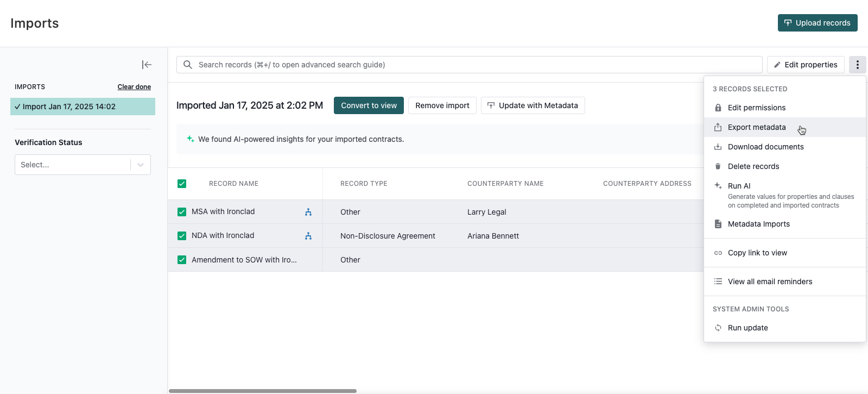Collapse the imports sidebar panel

pos(147,65)
